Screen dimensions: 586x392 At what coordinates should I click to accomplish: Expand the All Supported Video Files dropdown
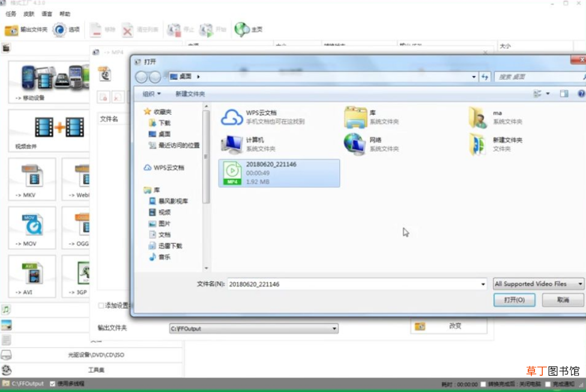(538, 284)
